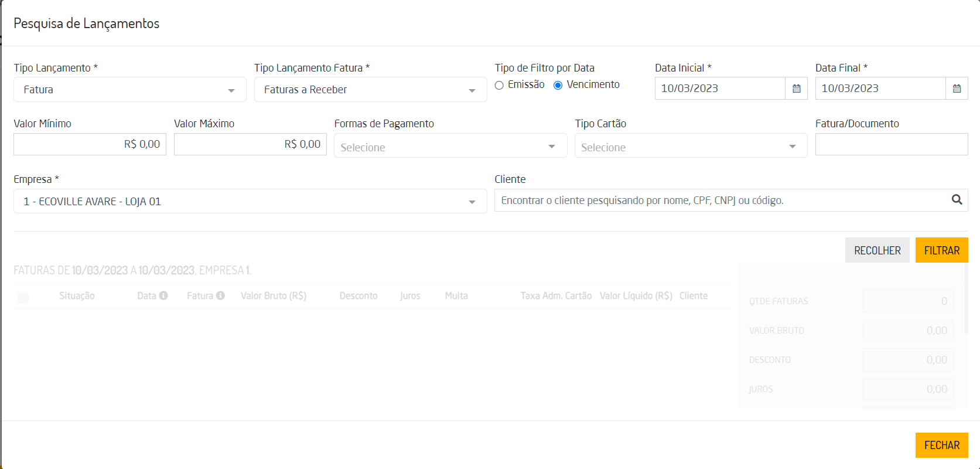Click the RECOLHER button
This screenshot has height=469, width=980.
tap(877, 250)
